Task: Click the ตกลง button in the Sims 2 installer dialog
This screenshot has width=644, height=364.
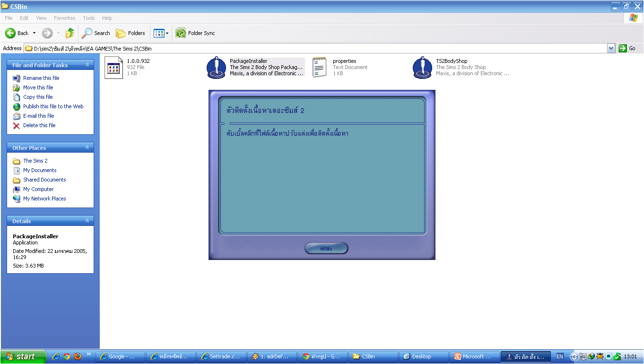Action: (x=326, y=248)
